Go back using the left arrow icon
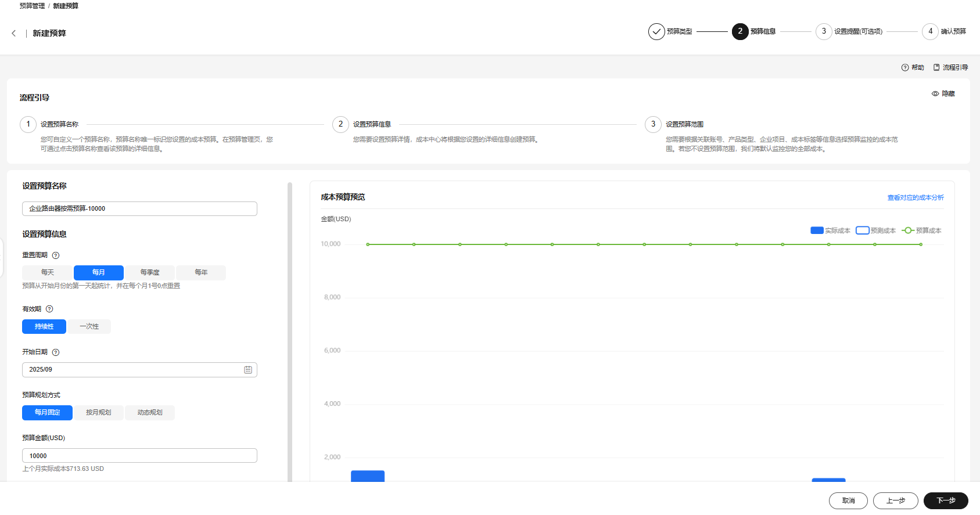The image size is (980, 515). point(14,34)
